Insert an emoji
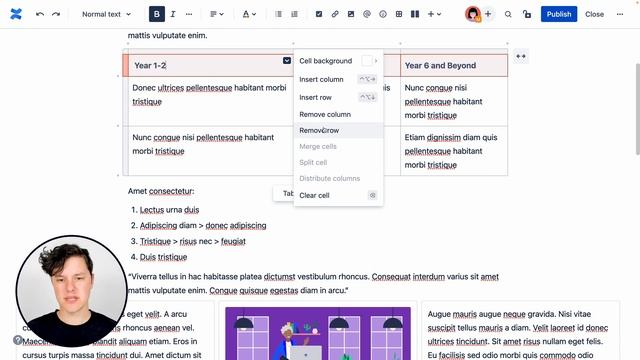This screenshot has width=640, height=360. coord(383,14)
